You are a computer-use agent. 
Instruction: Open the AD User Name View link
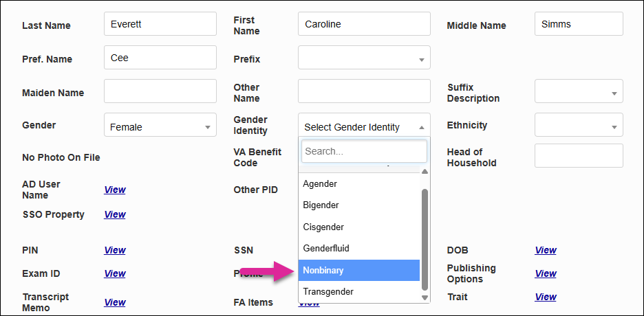(115, 190)
